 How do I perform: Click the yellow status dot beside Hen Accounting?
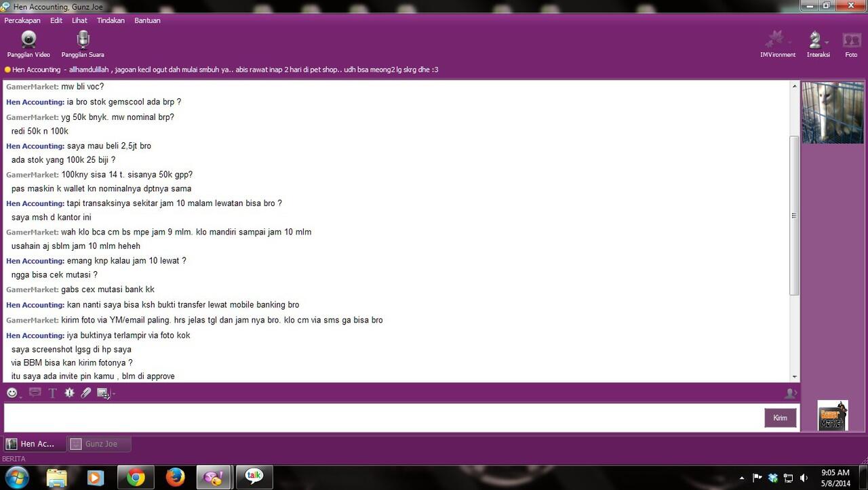click(7, 70)
